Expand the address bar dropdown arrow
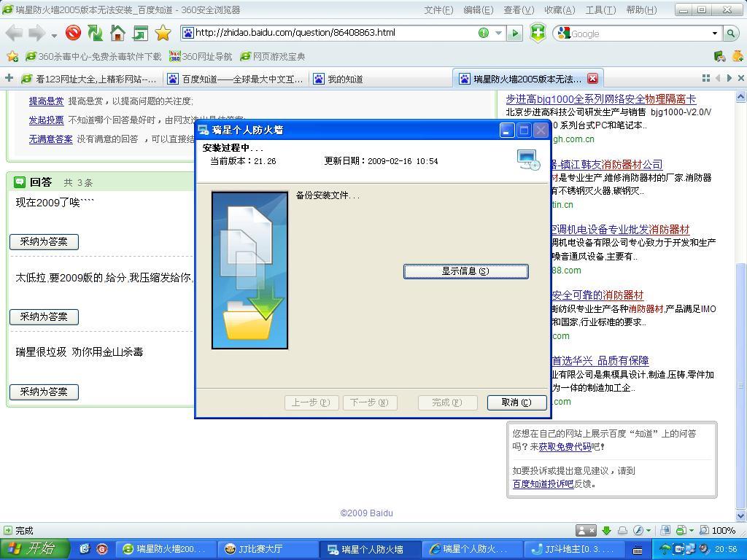The image size is (747, 560). [x=498, y=33]
